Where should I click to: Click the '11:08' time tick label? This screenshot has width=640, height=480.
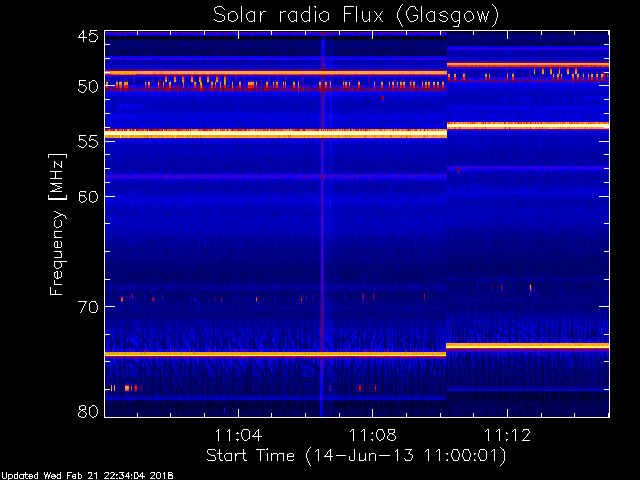pos(372,435)
